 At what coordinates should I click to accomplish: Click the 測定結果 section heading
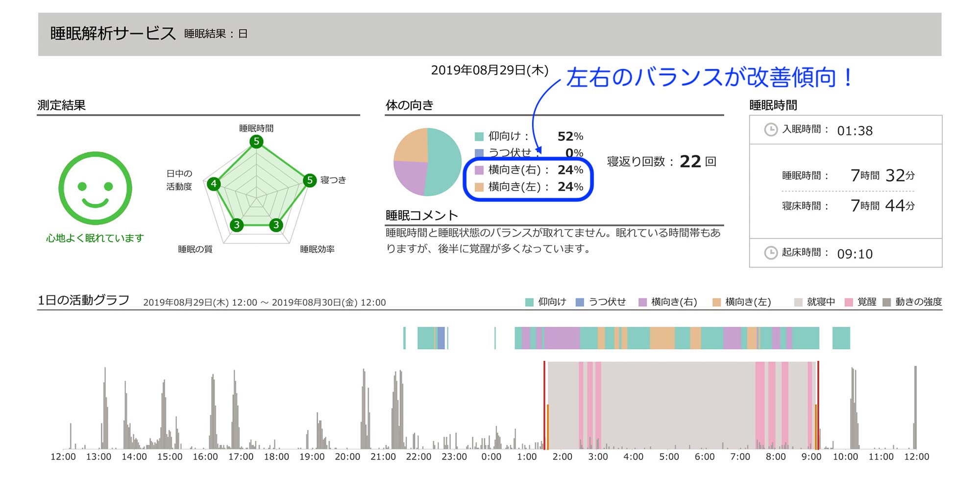tap(61, 105)
